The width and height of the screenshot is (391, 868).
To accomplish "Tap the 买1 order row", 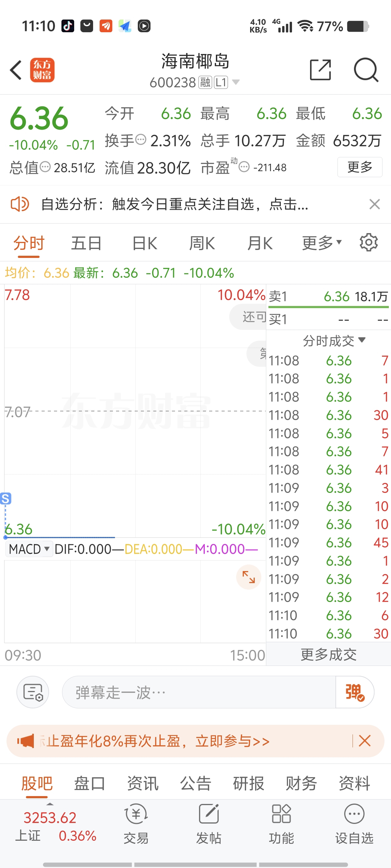I will pyautogui.click(x=328, y=319).
